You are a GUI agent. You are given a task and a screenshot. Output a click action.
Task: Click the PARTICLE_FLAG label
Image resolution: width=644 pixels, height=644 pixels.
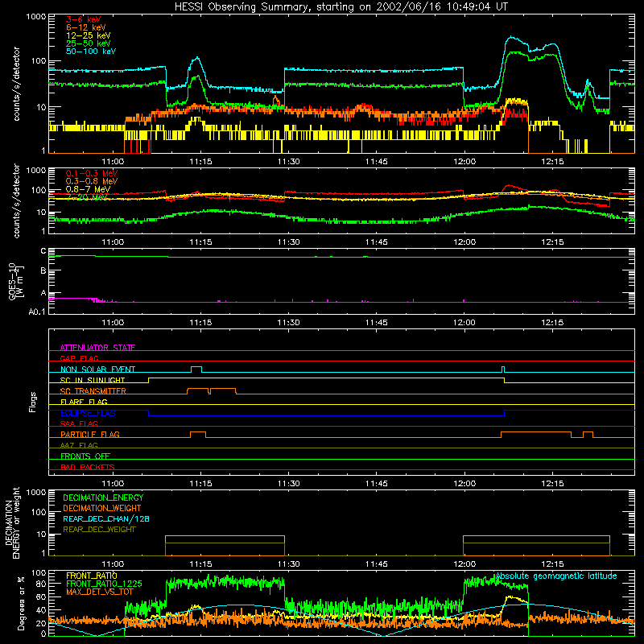(90, 434)
